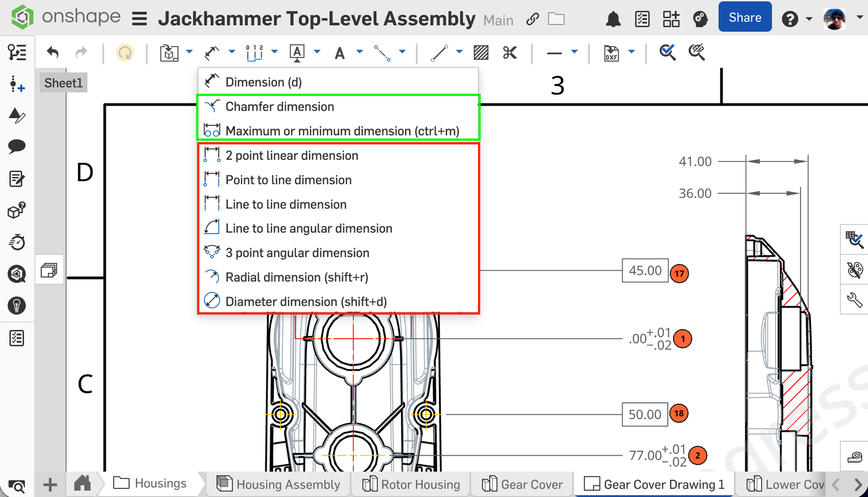Open the help menu dropdown arrow

[809, 19]
